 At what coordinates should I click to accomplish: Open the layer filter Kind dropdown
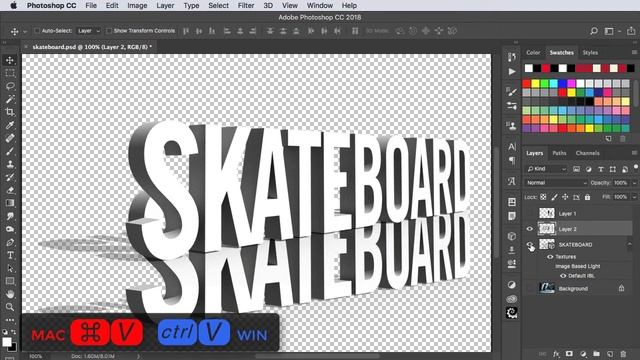(x=546, y=169)
